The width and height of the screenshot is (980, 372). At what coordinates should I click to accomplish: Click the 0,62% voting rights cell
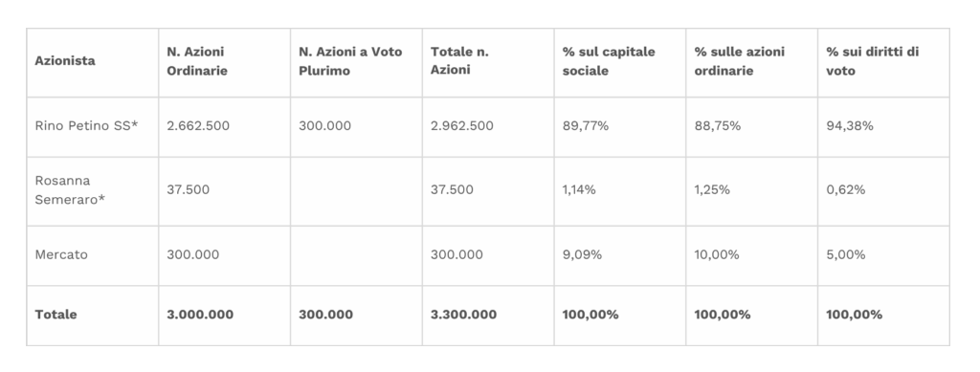[x=846, y=189]
